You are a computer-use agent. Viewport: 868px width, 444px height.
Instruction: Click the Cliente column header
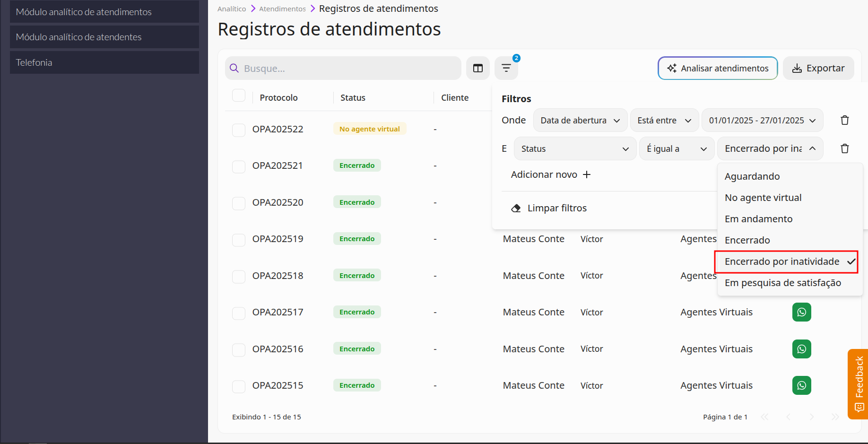[455, 98]
